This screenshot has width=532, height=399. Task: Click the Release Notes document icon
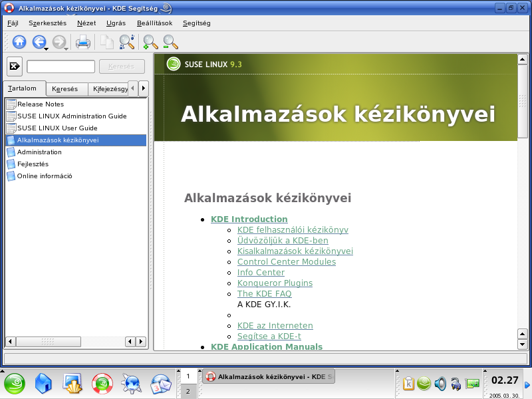11,104
